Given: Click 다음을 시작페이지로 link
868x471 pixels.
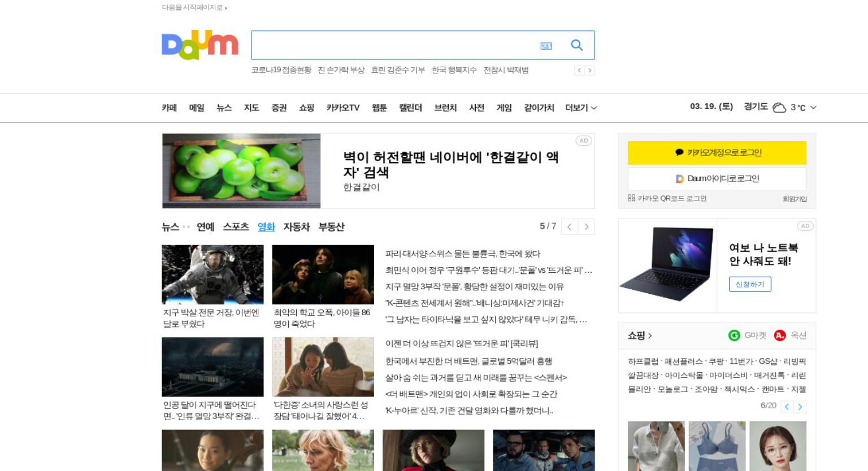Looking at the screenshot, I should [194, 7].
